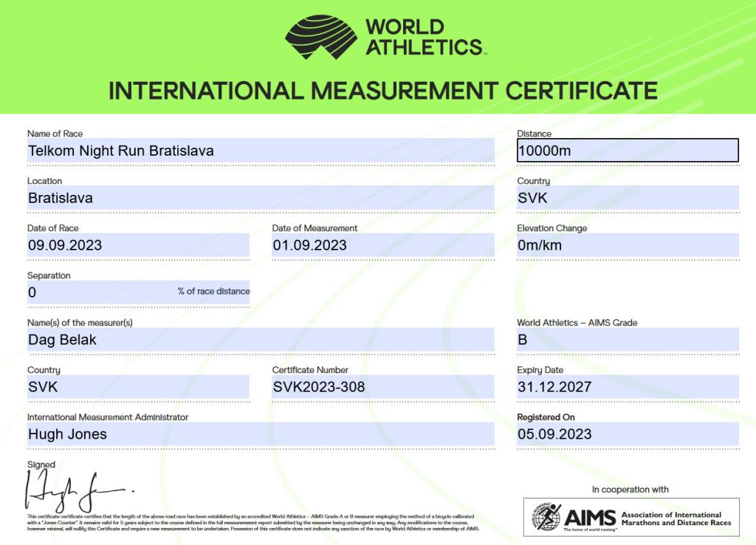Select the Elevation Change field
Viewport: 756px width, 545px height.
628,245
